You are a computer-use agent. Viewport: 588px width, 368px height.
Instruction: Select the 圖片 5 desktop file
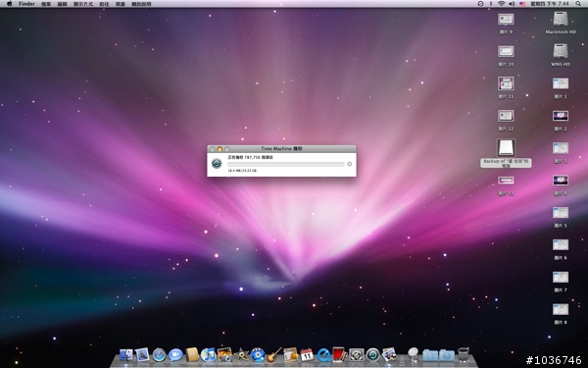tap(561, 213)
